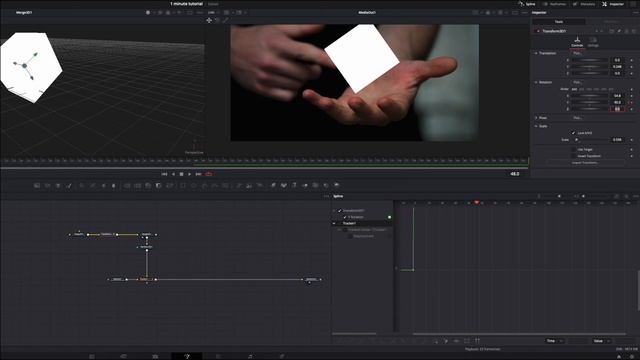Image resolution: width=640 pixels, height=360 pixels.
Task: Jump to last frame in transport controls
Action: click(198, 174)
